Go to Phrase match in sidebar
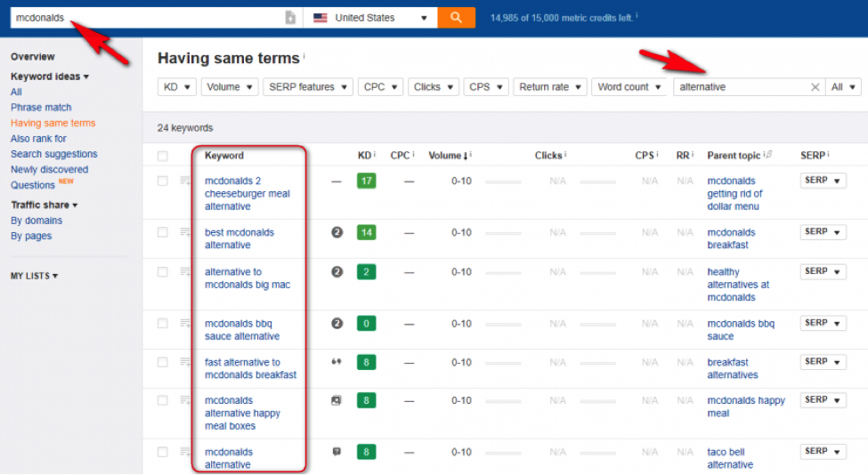868x475 pixels. tap(41, 108)
